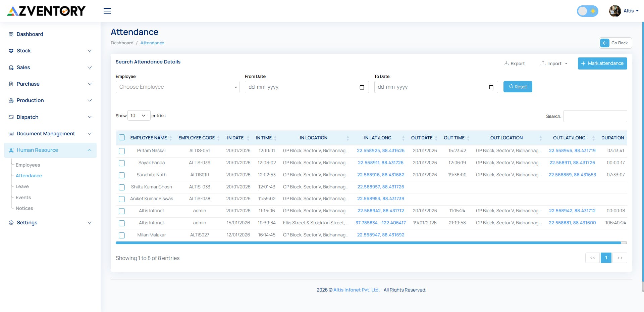Switch to the Leave section under Human Resource
The width and height of the screenshot is (644, 312).
[x=22, y=186]
